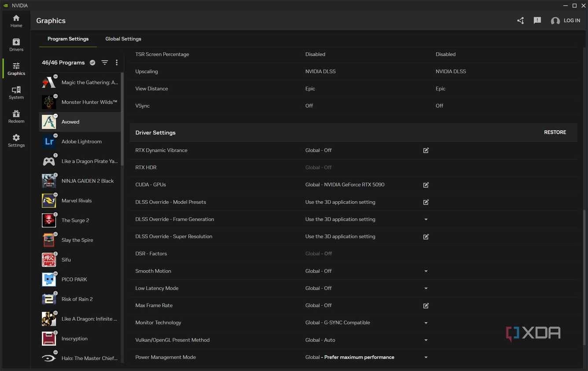Open the Redeem section in sidebar

tap(16, 116)
